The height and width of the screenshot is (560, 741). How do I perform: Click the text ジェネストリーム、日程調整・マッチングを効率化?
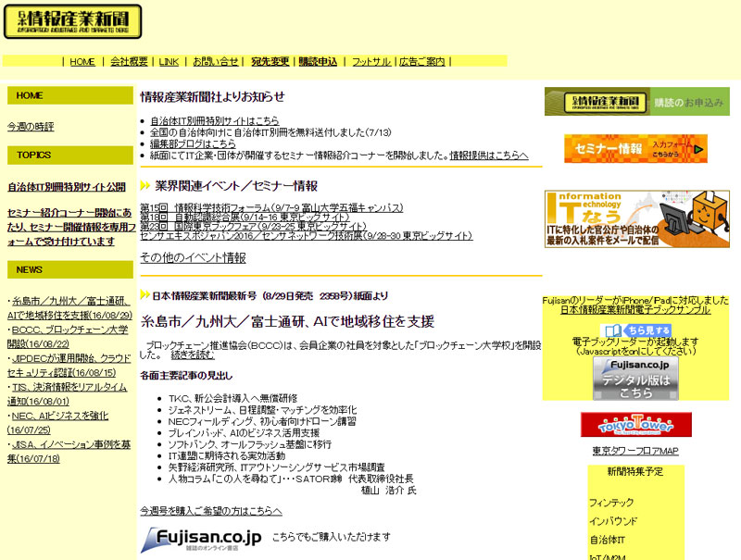(x=262, y=410)
